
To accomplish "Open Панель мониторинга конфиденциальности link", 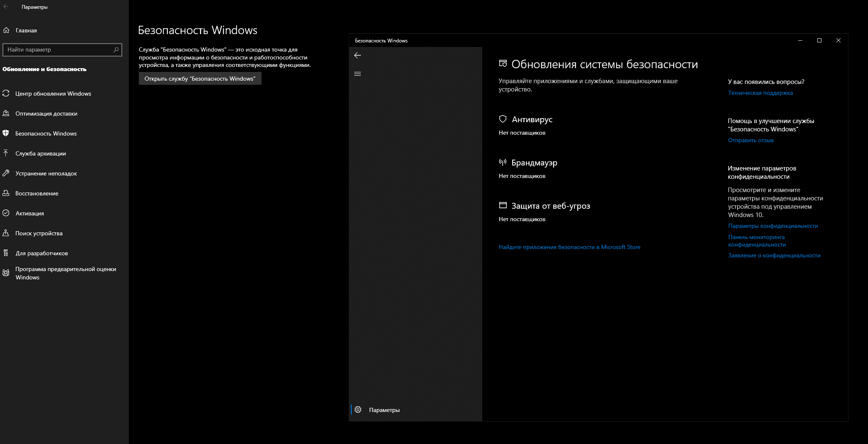I will (757, 241).
